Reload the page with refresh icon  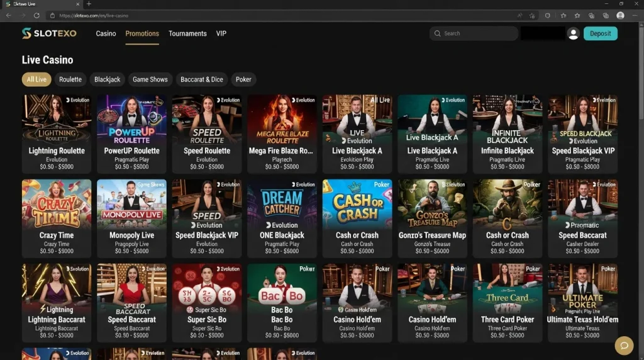tap(36, 16)
